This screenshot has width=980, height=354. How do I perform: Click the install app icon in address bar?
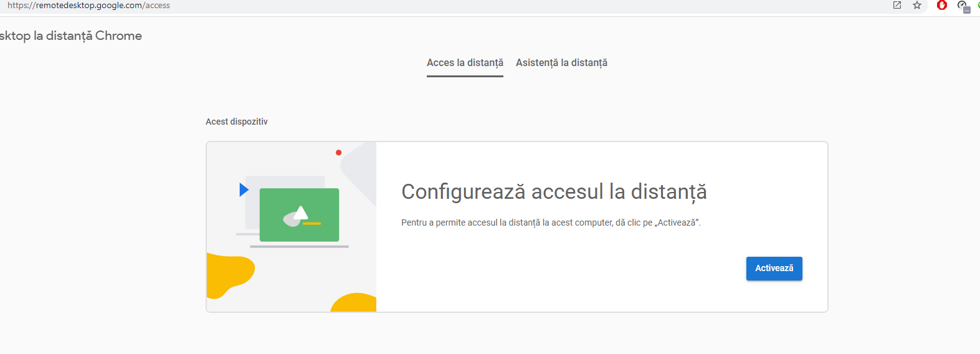coord(897,5)
